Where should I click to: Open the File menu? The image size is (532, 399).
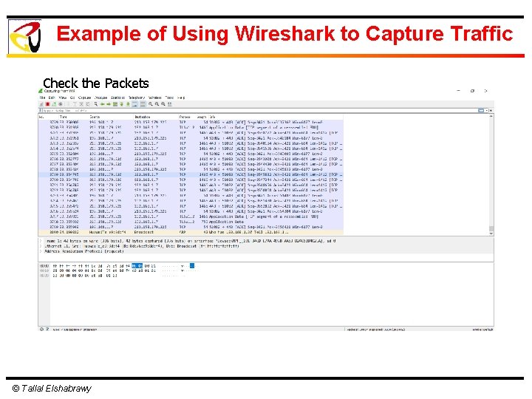[42, 98]
